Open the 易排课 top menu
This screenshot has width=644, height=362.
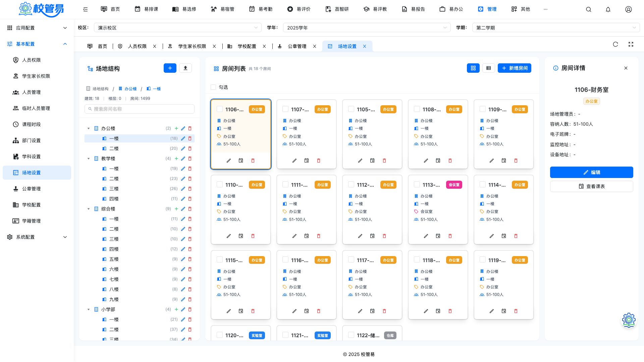point(146,9)
